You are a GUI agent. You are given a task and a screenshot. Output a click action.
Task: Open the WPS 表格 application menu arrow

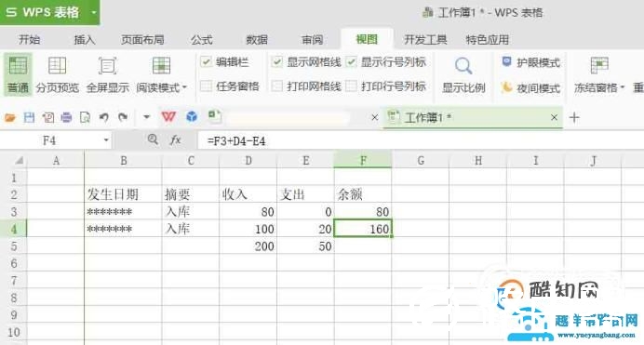pos(94,12)
